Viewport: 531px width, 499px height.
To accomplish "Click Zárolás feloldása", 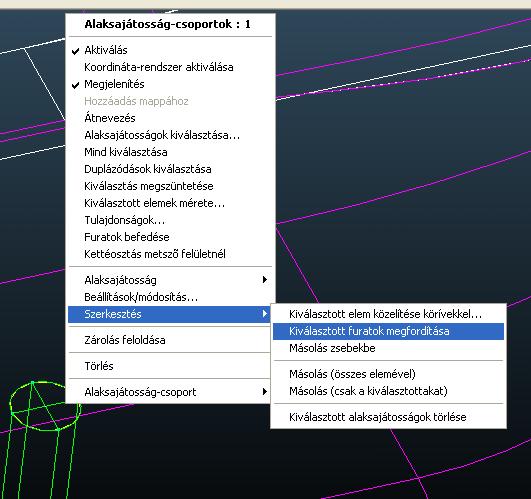I will click(x=169, y=340).
